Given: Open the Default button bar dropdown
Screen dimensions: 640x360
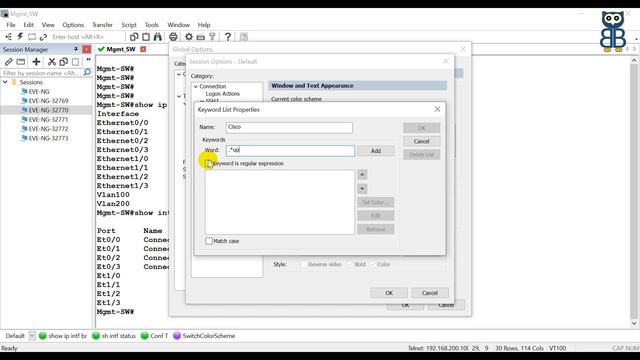Looking at the screenshot, I should point(32,336).
